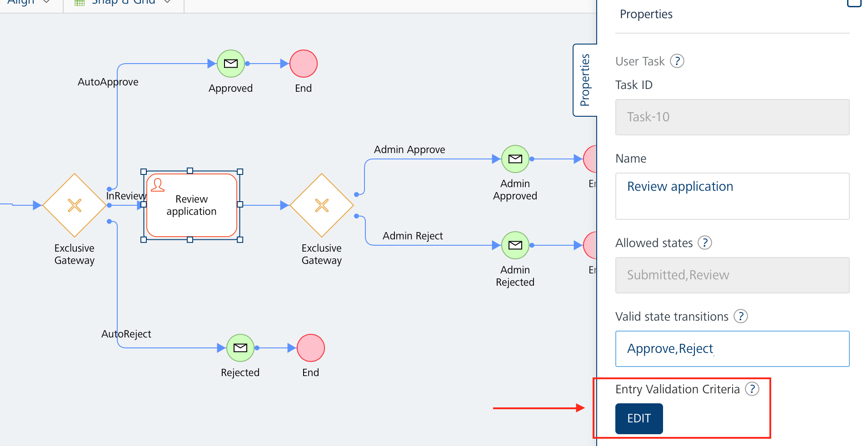868x446 pixels.
Task: Click Valid state transitions help icon
Action: (x=740, y=316)
